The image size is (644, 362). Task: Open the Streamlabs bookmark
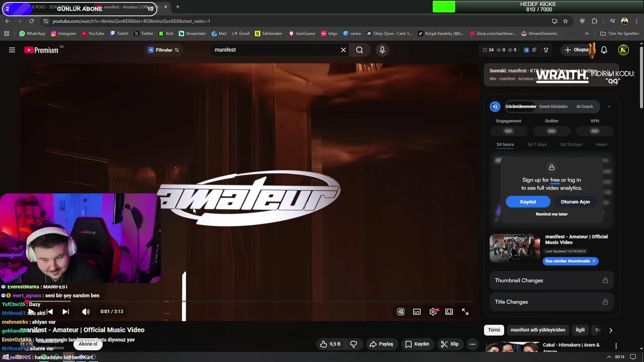pos(192,34)
